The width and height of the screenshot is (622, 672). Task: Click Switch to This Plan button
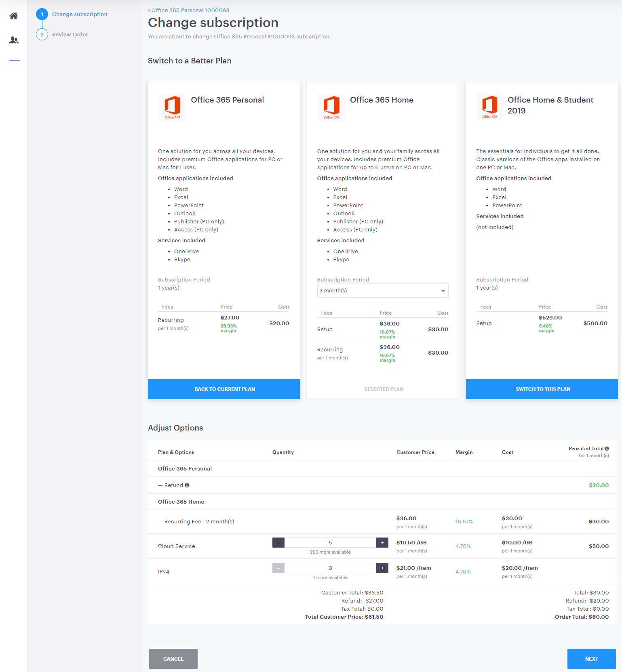pyautogui.click(x=542, y=389)
